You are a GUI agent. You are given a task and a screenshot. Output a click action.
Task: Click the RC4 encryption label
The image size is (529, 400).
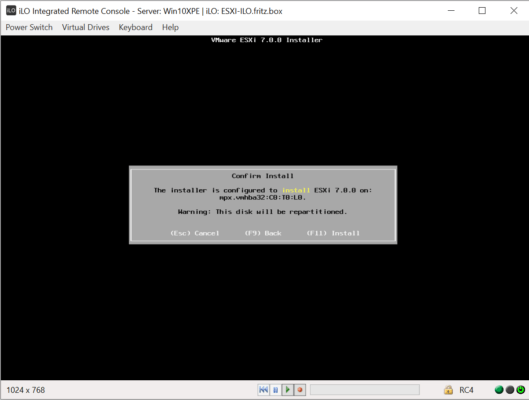tap(466, 390)
